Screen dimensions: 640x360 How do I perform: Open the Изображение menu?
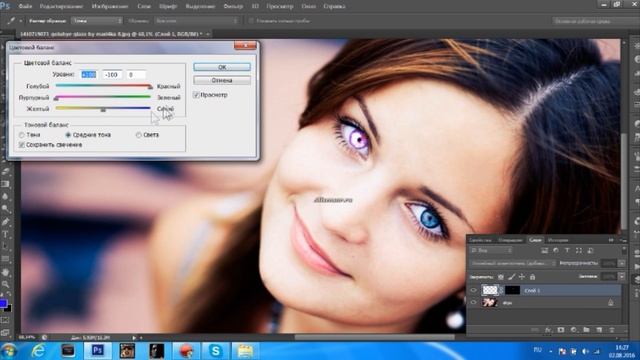point(110,6)
